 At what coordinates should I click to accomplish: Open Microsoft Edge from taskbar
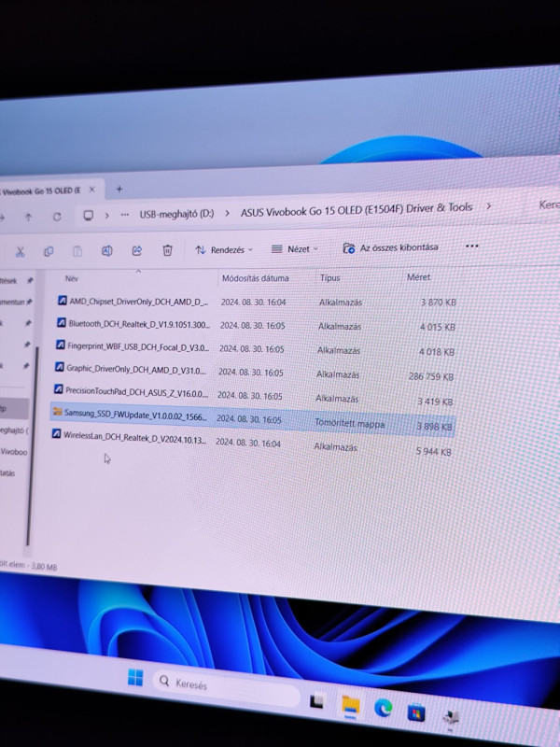click(384, 709)
